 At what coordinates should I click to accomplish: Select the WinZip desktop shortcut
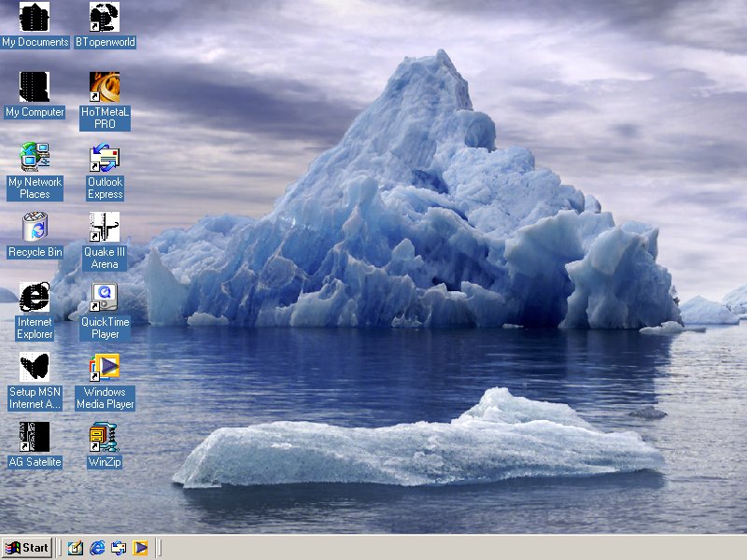(105, 438)
